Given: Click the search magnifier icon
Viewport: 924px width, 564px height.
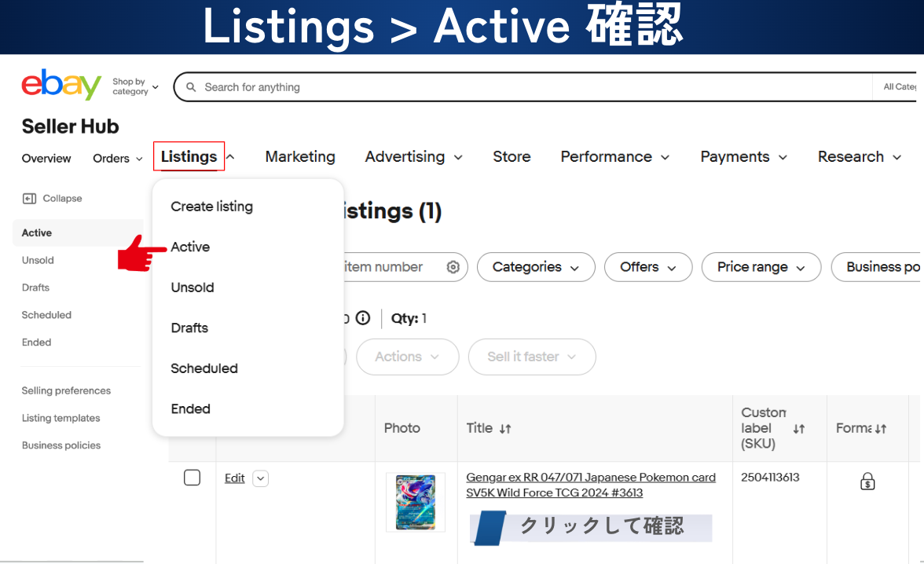Looking at the screenshot, I should pos(191,87).
